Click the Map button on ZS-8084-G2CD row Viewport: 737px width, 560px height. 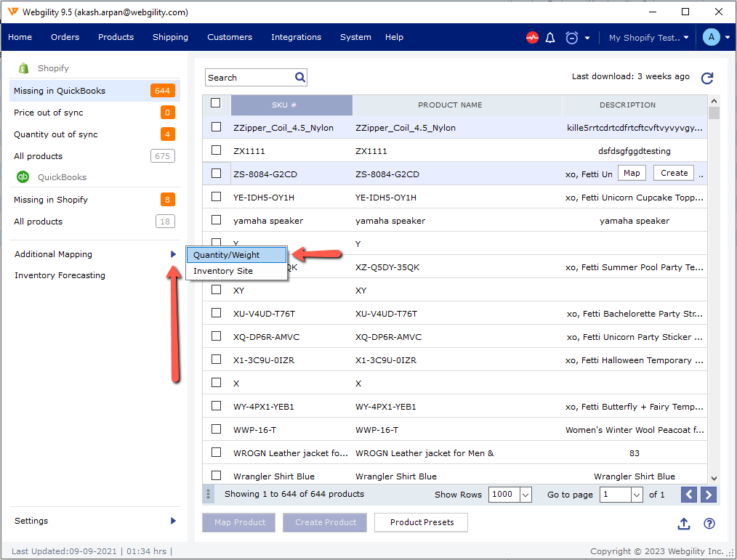[x=631, y=173]
